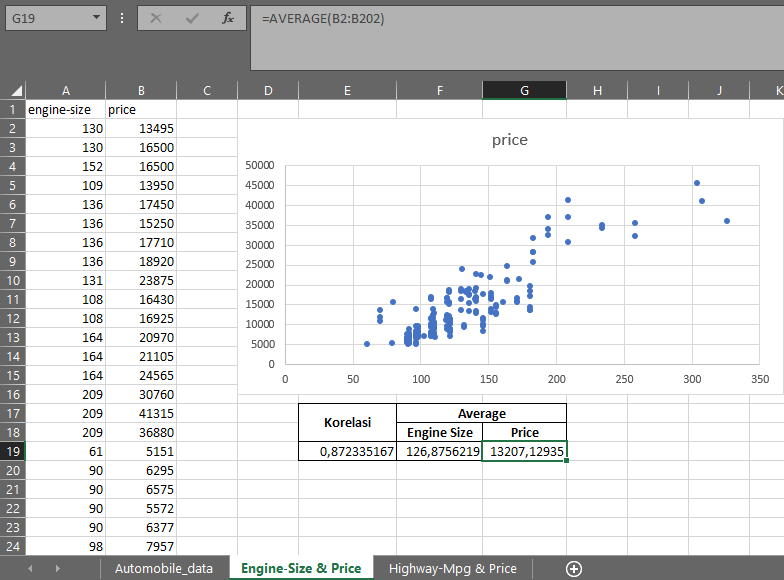Viewport: 784px width, 580px height.
Task: Select cell with engine size 61
Action: [66, 452]
